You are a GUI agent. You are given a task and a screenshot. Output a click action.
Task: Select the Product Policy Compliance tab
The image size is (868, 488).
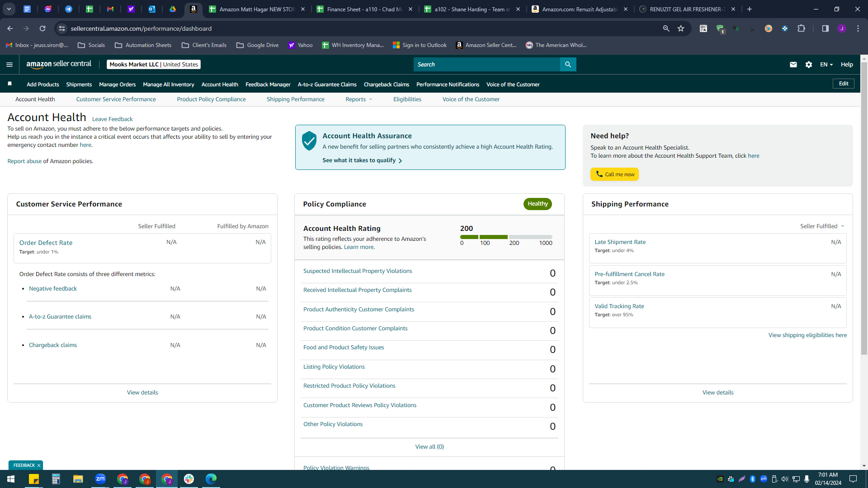point(211,99)
